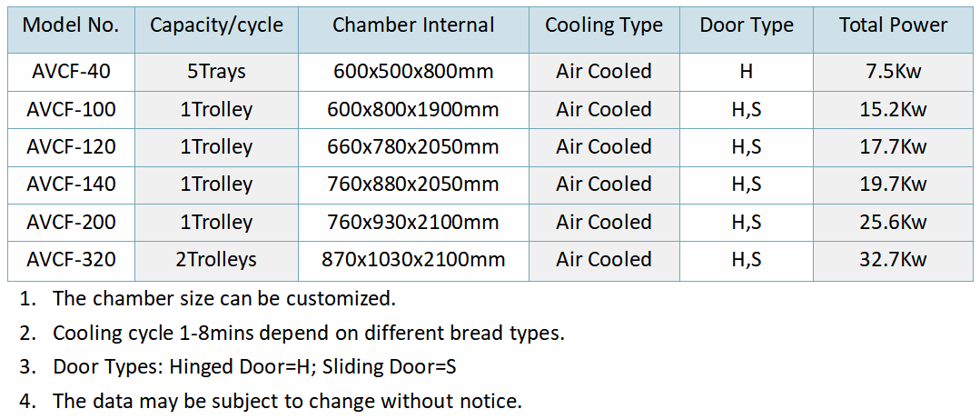This screenshot has height=419, width=980.
Task: Select the 2Trolleys capacity cell
Action: [x=216, y=260]
